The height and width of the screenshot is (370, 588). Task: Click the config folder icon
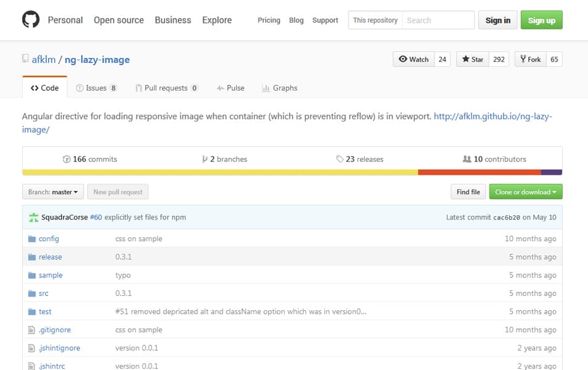pos(32,239)
